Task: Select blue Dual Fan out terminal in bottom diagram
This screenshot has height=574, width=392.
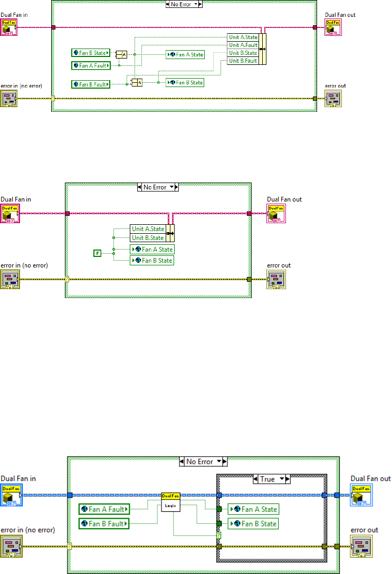Action: (x=361, y=495)
